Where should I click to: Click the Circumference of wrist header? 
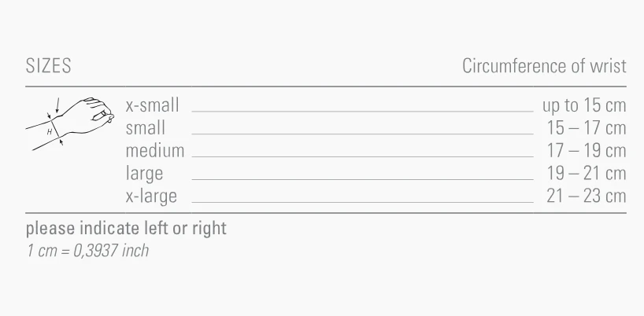[544, 66]
